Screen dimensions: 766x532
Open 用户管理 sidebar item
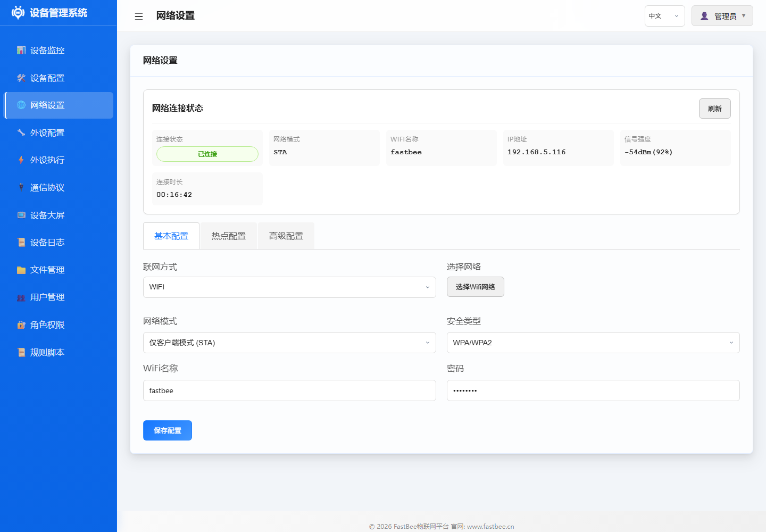pos(59,297)
